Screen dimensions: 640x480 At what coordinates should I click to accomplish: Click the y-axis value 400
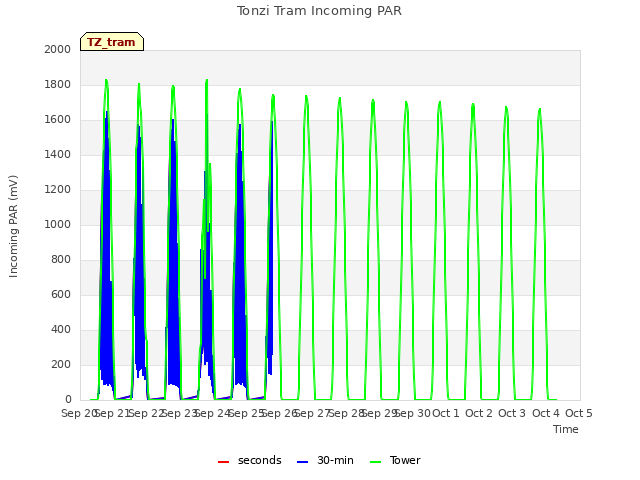61,329
